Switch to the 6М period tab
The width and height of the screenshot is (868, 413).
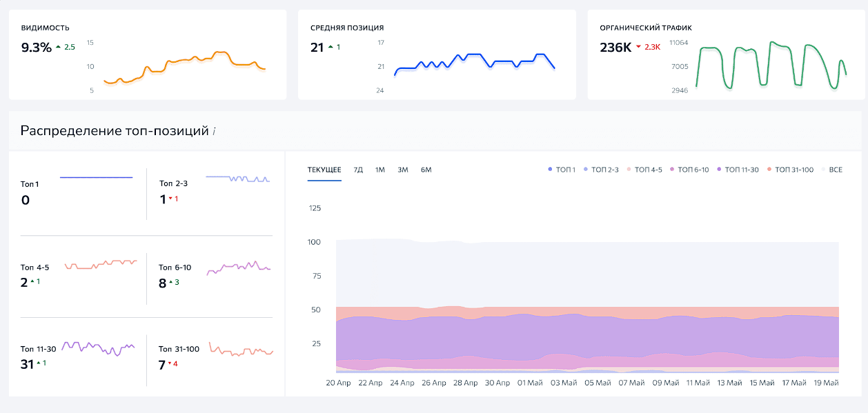coord(426,170)
